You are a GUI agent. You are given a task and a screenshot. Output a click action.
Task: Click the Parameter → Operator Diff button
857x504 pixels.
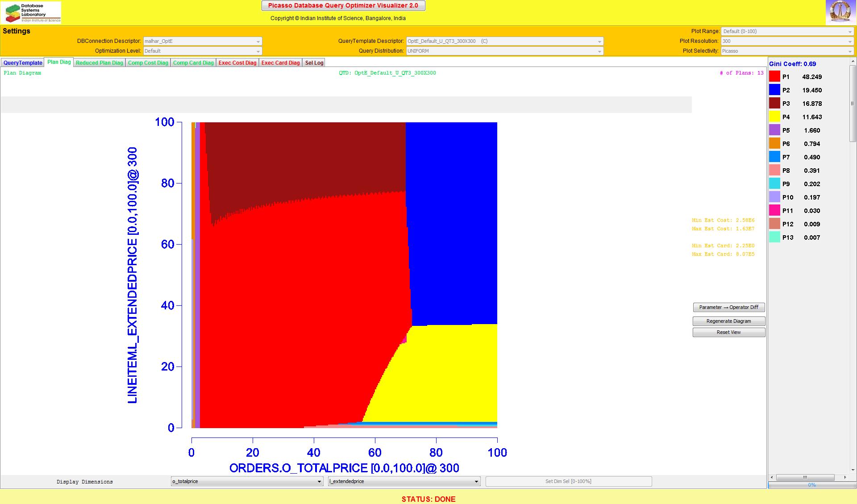click(x=728, y=307)
